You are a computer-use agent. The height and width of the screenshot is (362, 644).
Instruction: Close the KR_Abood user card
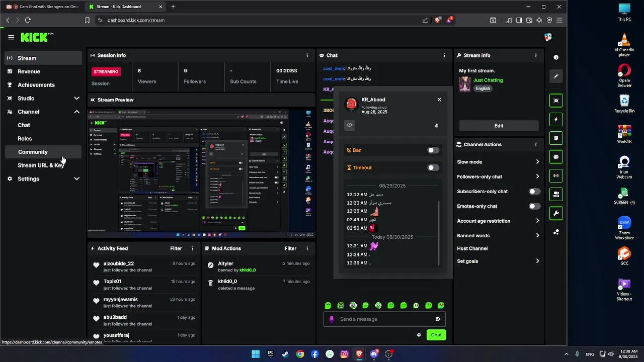click(439, 100)
